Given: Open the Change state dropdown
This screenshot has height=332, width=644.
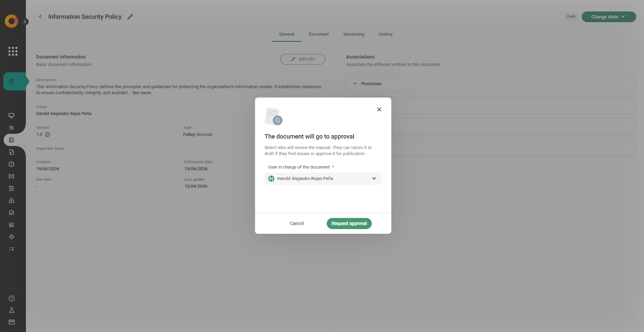Looking at the screenshot, I should pyautogui.click(x=608, y=17).
